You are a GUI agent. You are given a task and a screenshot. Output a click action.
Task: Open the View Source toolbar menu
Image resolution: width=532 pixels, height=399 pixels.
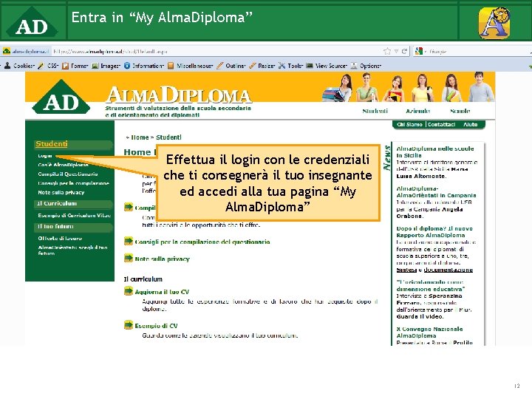pyautogui.click(x=327, y=66)
